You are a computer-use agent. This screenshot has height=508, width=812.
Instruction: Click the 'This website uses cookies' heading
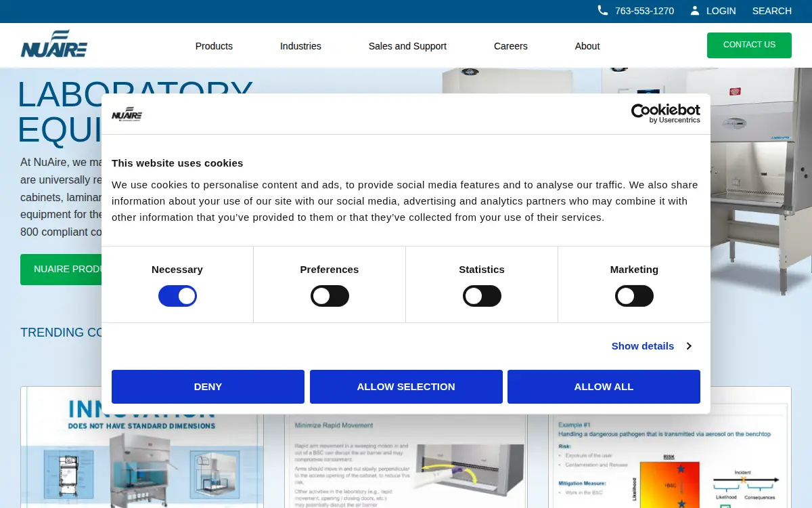click(x=177, y=163)
